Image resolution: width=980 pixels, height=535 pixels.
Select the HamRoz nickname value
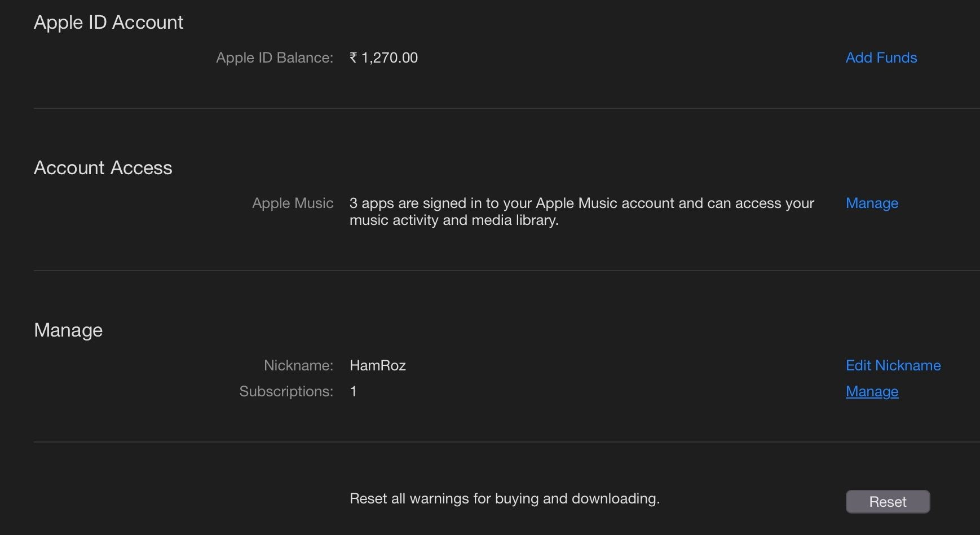click(377, 365)
